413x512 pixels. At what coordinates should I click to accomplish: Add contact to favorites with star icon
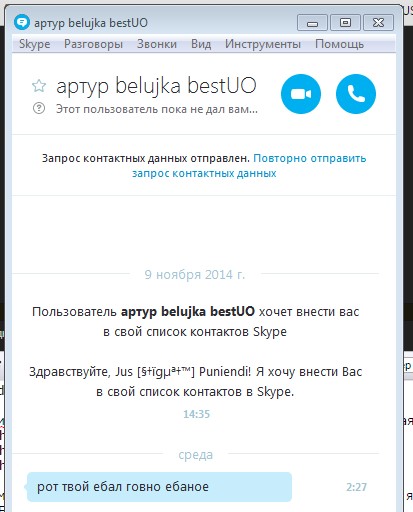[x=39, y=86]
